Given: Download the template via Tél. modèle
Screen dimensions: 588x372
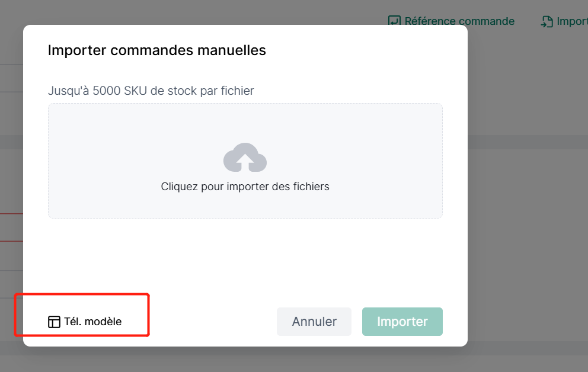Looking at the screenshot, I should (x=85, y=322).
